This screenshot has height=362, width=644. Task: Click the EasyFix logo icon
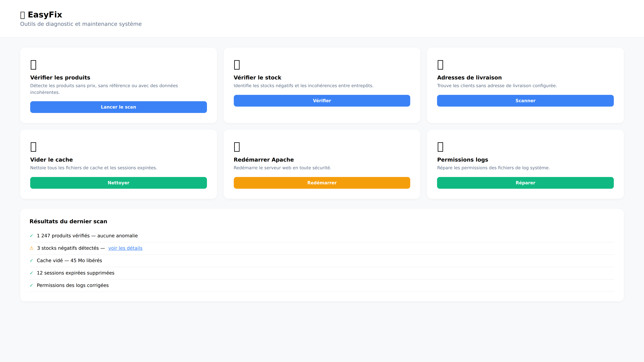pos(22,15)
